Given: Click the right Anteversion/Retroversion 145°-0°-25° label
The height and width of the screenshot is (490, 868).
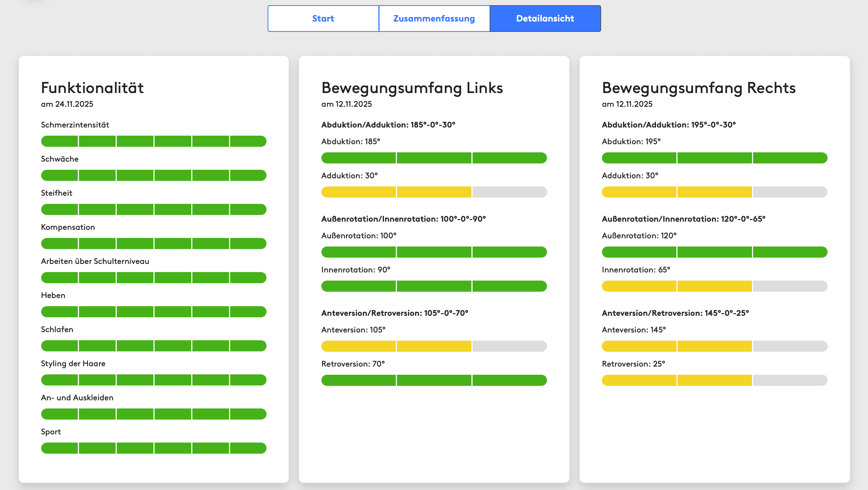Looking at the screenshot, I should [x=675, y=313].
